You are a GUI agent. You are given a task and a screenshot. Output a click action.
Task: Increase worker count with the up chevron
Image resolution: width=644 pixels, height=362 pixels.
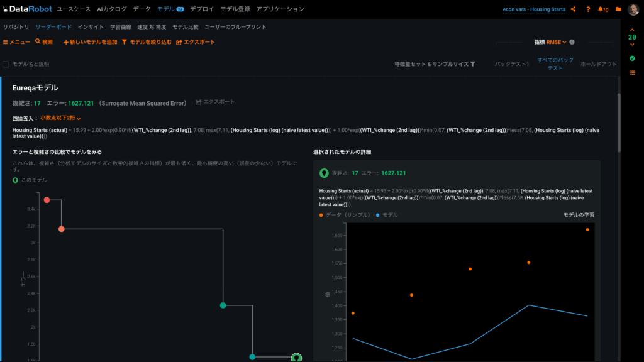[632, 30]
